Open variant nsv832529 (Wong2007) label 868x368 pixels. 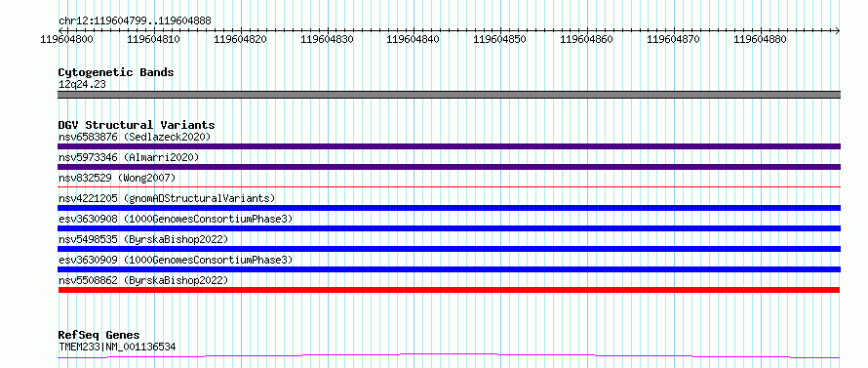(x=117, y=178)
